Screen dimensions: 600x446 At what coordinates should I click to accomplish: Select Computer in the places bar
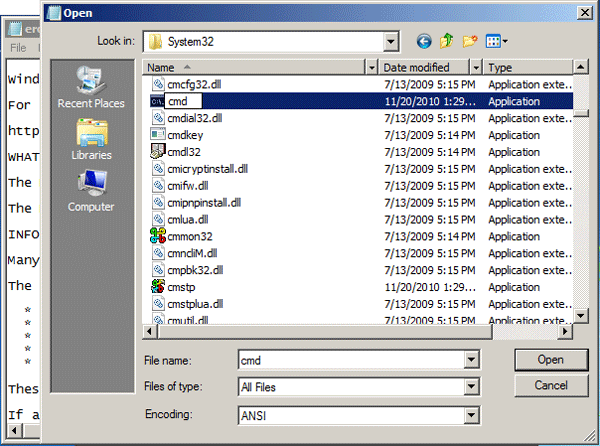click(x=91, y=190)
